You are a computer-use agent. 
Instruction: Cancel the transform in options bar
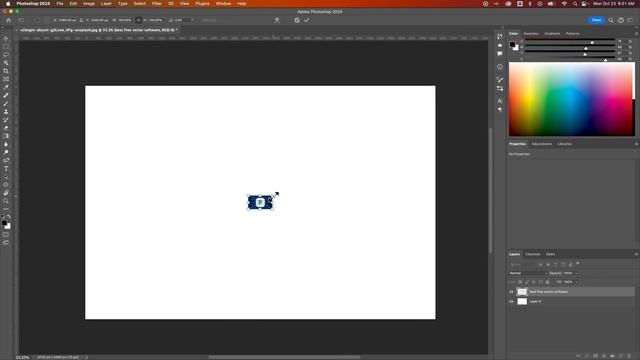(297, 20)
